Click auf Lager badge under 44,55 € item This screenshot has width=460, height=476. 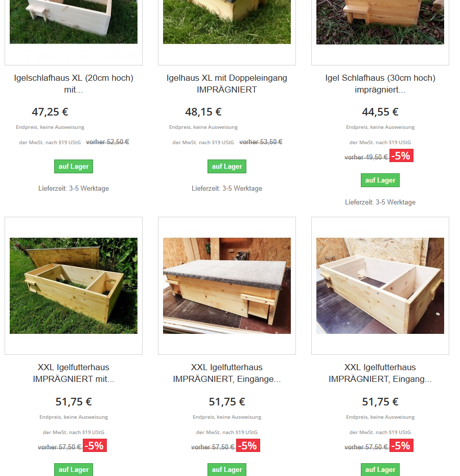point(380,180)
